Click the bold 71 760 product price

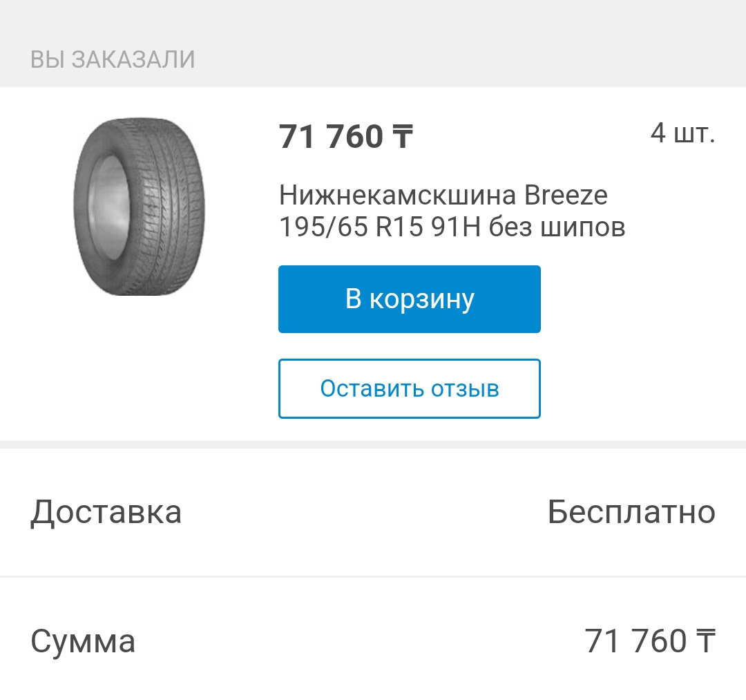(x=331, y=136)
